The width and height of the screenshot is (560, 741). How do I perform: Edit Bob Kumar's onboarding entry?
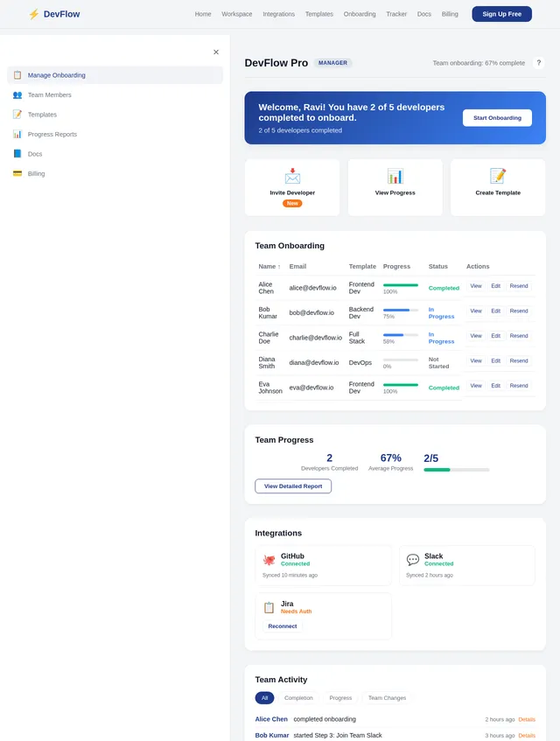(496, 311)
